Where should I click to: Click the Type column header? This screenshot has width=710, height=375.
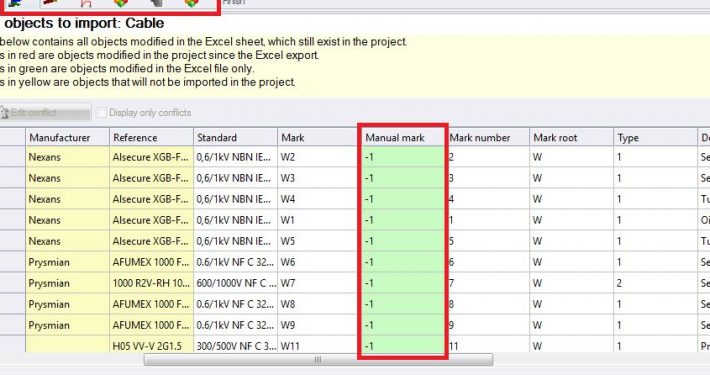[x=655, y=137]
